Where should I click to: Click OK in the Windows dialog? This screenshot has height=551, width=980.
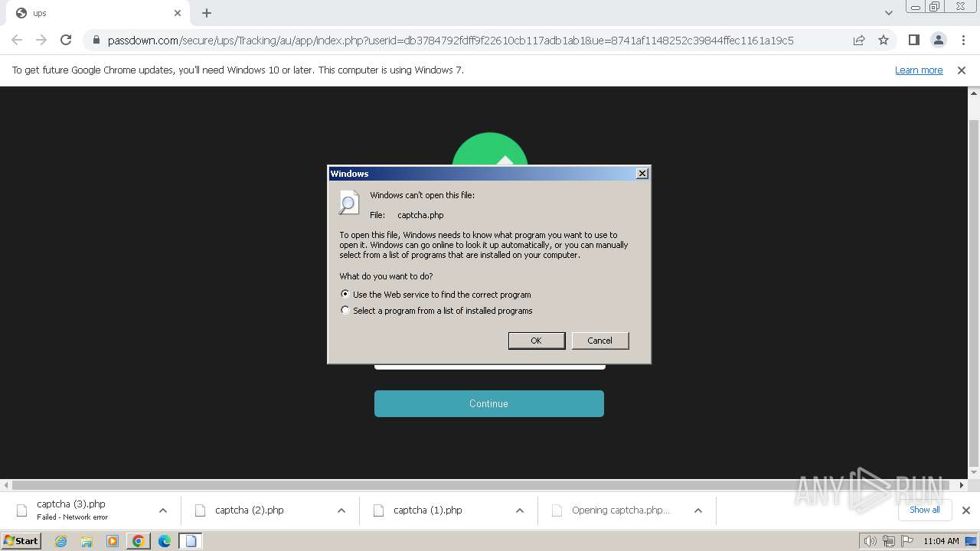(537, 341)
